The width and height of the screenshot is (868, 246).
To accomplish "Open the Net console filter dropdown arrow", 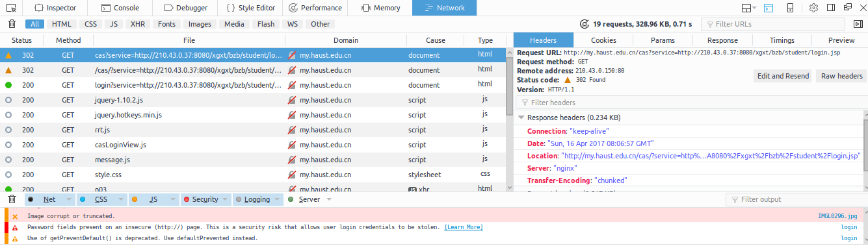I will point(70,199).
